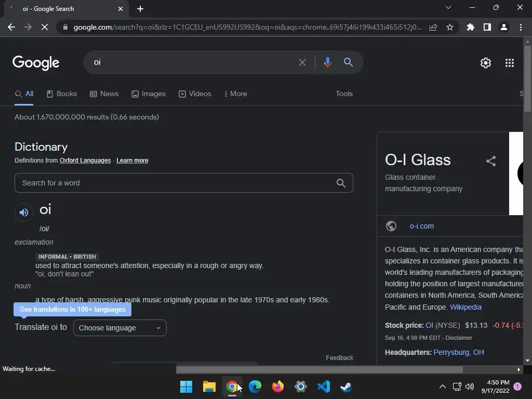
Task: Stop loading the page
Action: (x=45, y=27)
